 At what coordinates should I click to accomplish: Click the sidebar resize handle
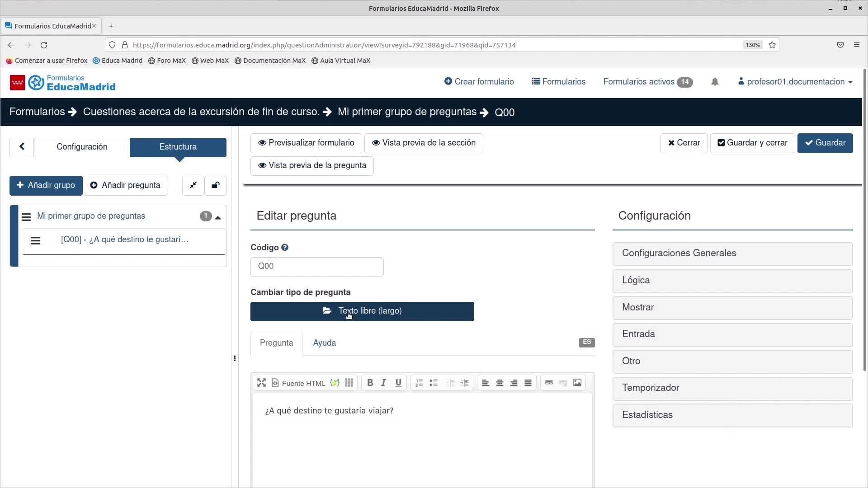(234, 358)
